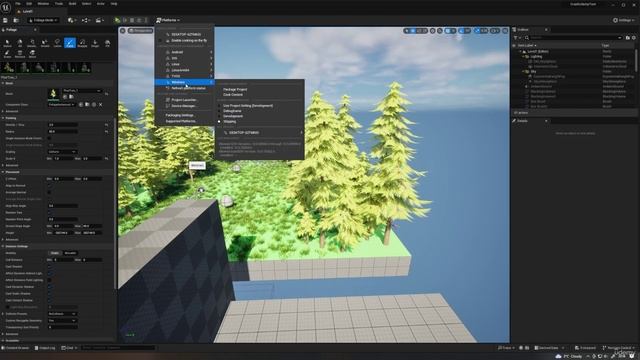The width and height of the screenshot is (640, 360).
Task: Open the Foliage Mode dropdown
Action: (x=43, y=20)
